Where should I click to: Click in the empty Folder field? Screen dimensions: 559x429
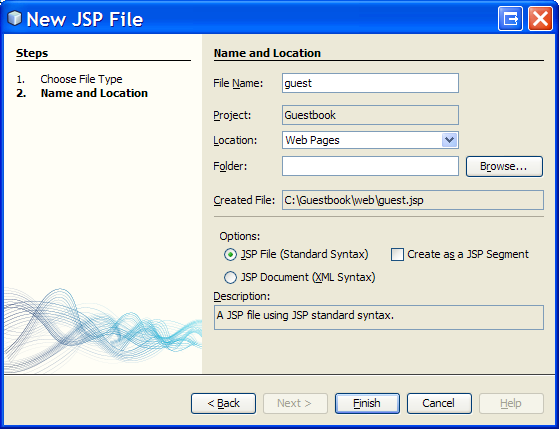tap(370, 166)
